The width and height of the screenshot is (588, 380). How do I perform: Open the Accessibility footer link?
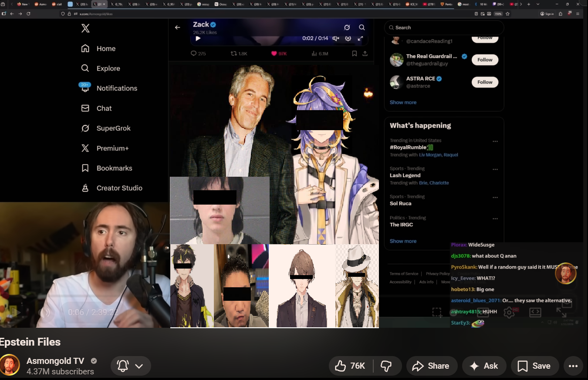(400, 282)
